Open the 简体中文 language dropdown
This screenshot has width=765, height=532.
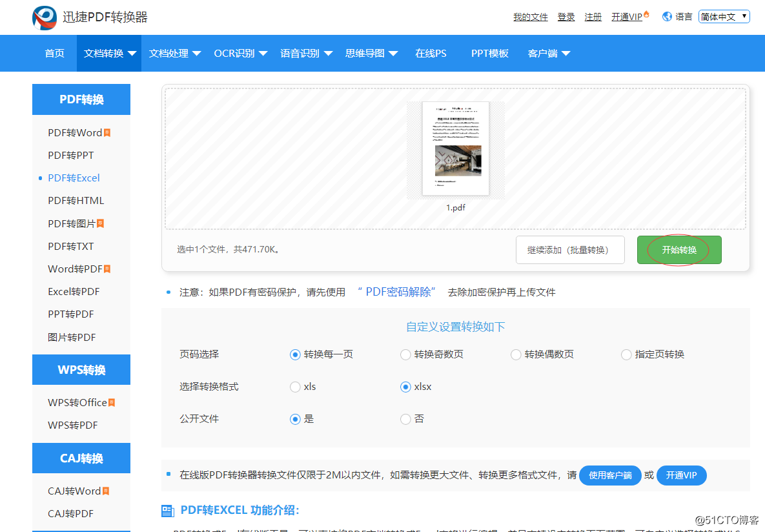pos(724,17)
